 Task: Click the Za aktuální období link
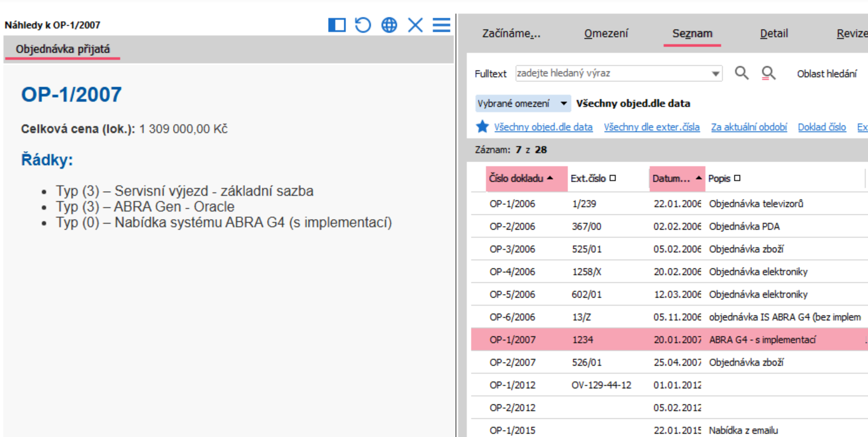(x=749, y=127)
